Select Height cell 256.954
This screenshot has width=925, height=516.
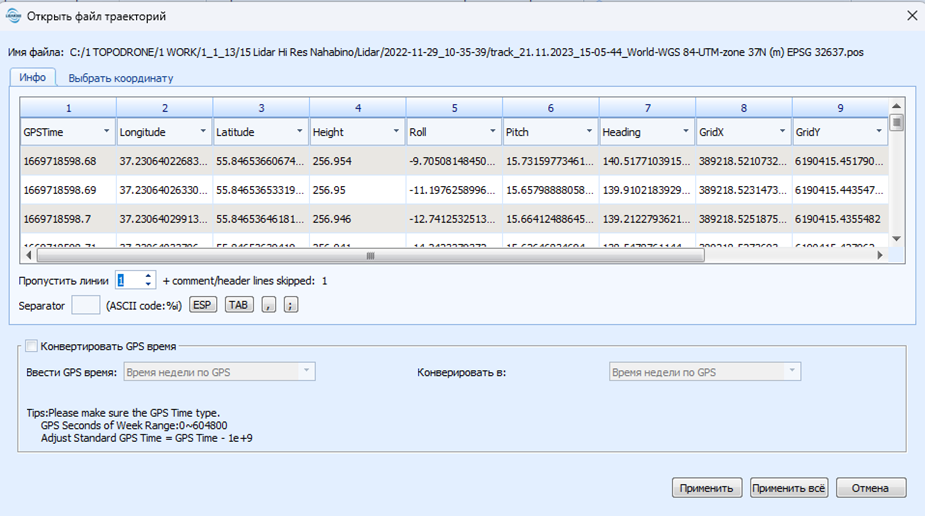[357, 161]
